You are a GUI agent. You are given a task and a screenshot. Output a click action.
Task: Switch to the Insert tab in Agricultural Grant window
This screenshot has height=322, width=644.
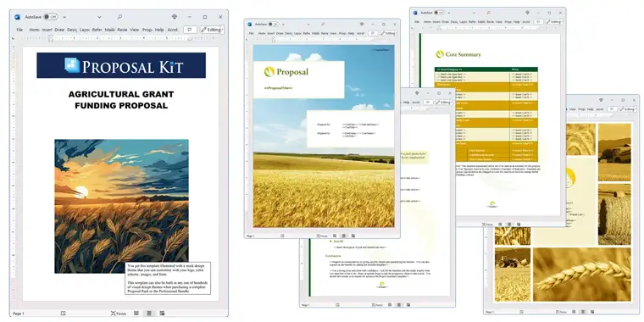click(47, 30)
